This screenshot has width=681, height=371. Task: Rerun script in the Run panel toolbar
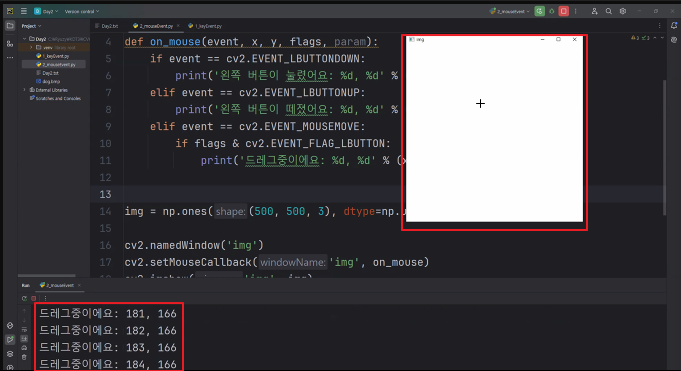pyautogui.click(x=24, y=298)
